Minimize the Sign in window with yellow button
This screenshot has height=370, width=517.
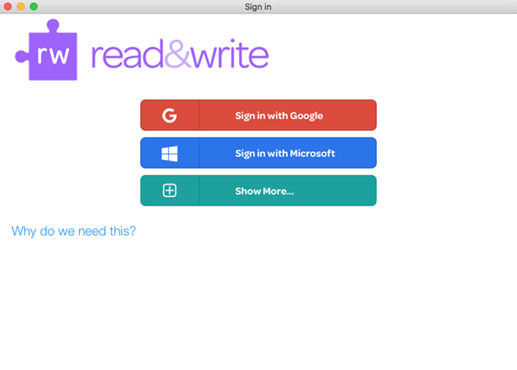21,6
